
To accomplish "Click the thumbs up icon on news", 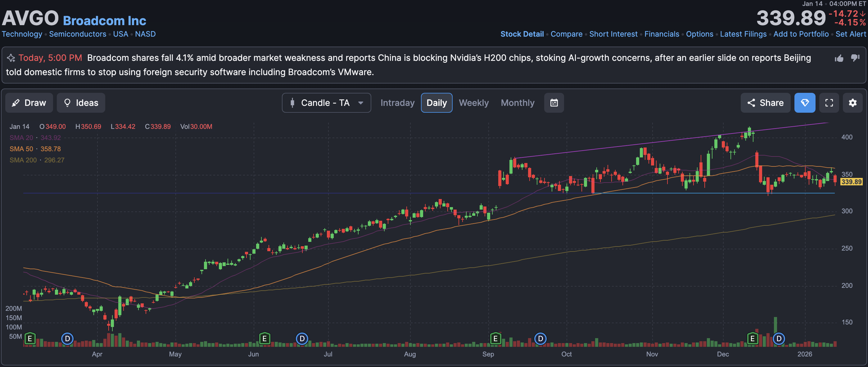I will point(839,58).
